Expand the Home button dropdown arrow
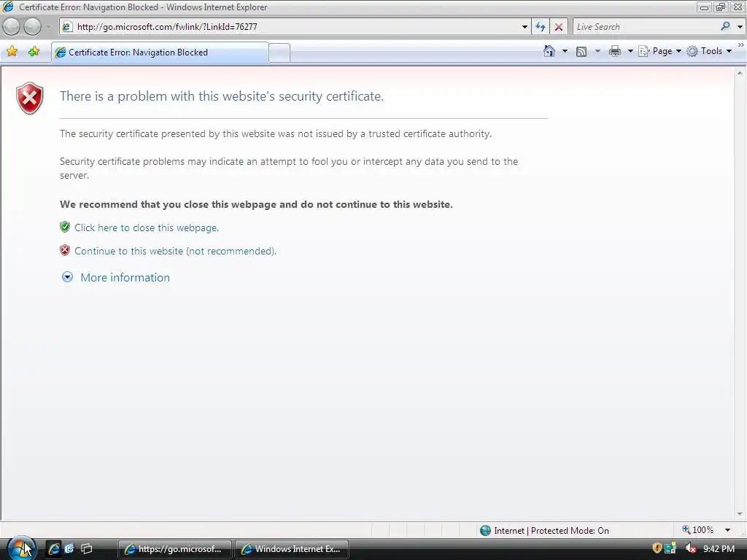The width and height of the screenshot is (747, 560). (565, 51)
